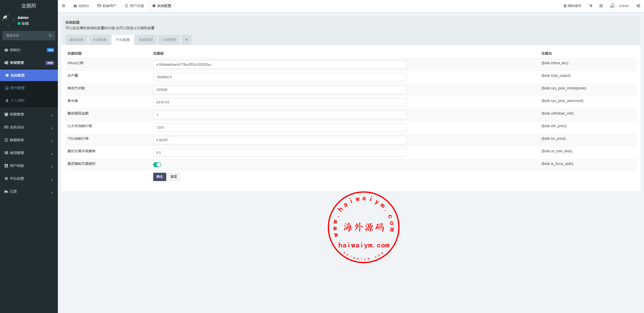Click the language switch icon

590,6
